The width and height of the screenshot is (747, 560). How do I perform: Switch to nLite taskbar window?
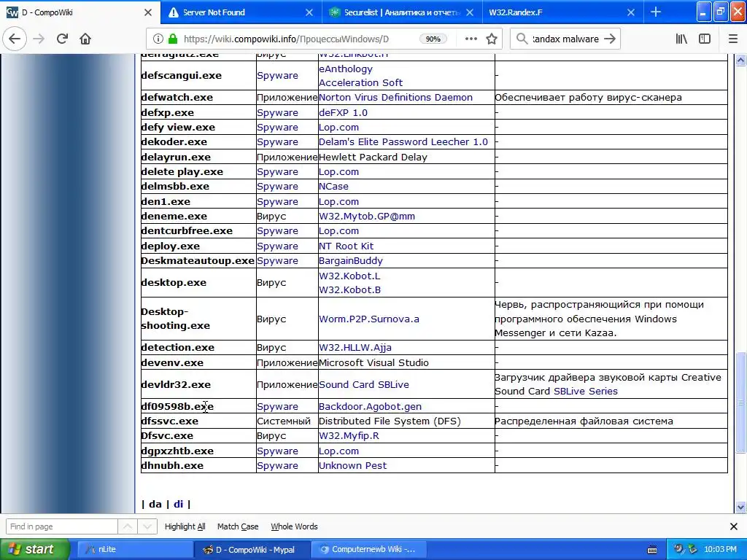click(x=135, y=549)
